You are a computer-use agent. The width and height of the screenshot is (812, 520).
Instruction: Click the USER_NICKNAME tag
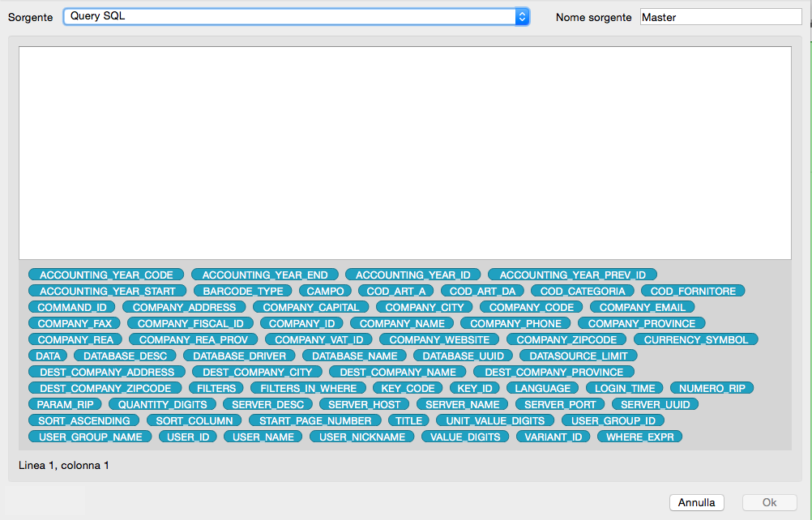(x=362, y=437)
